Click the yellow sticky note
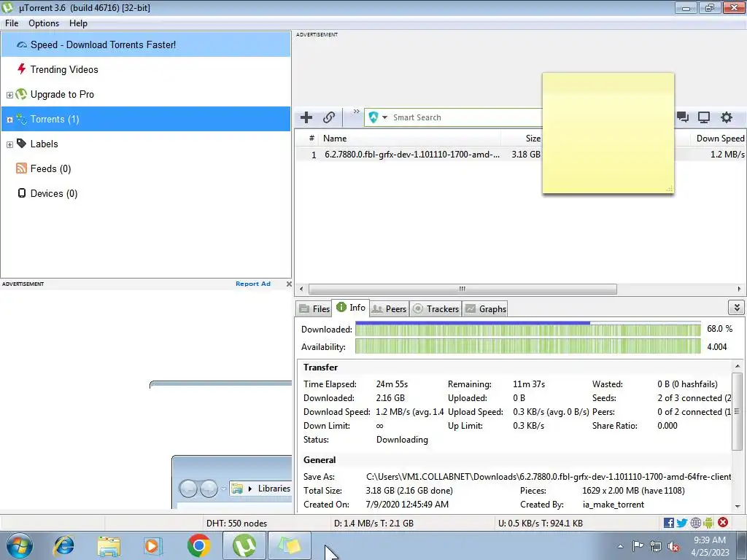Screen dimensions: 747x560 click(608, 133)
